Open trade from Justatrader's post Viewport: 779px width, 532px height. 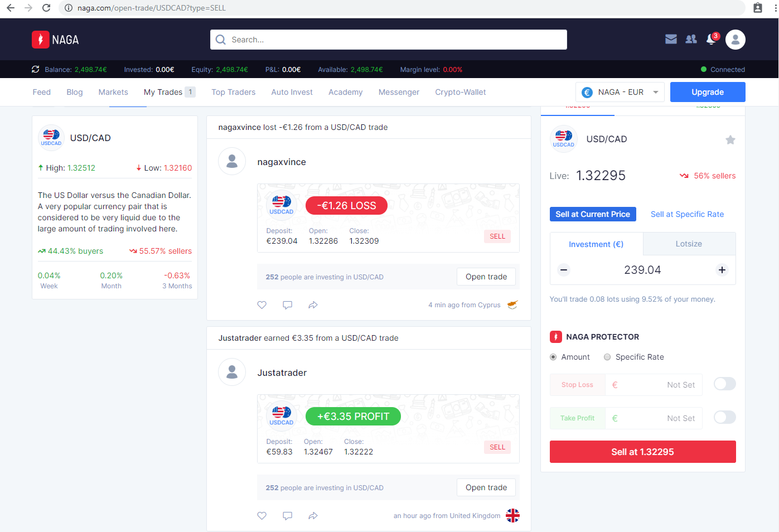tap(486, 487)
